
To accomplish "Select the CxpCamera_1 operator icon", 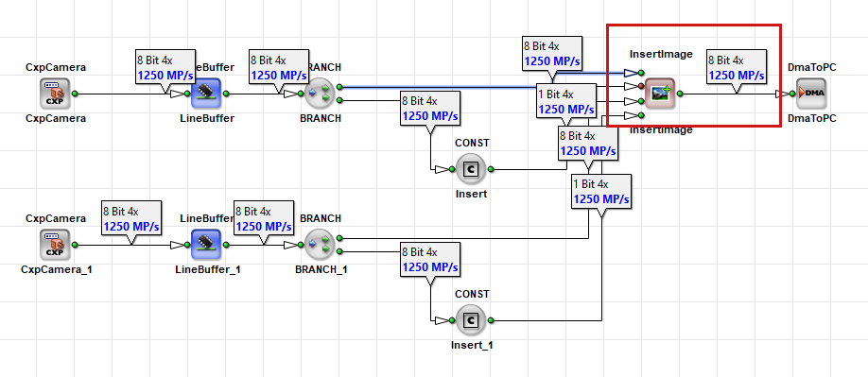I will (x=55, y=245).
